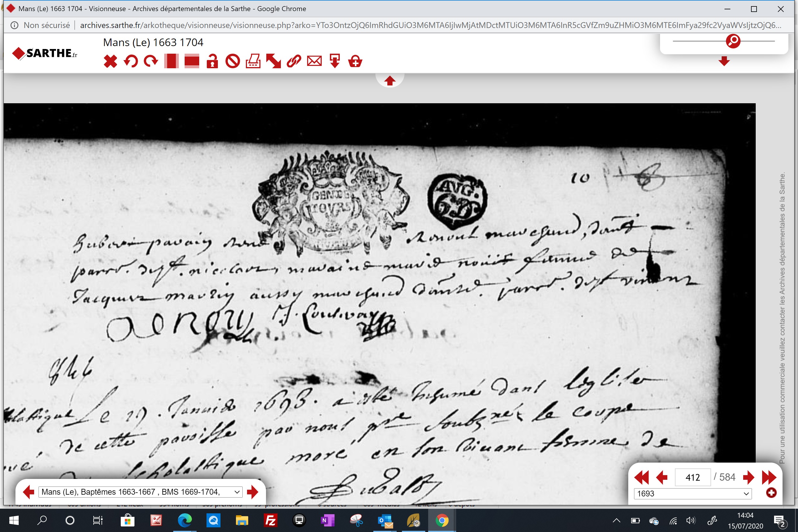Screen dimensions: 798x532
Task: Go to next page with right arrow
Action: point(748,477)
